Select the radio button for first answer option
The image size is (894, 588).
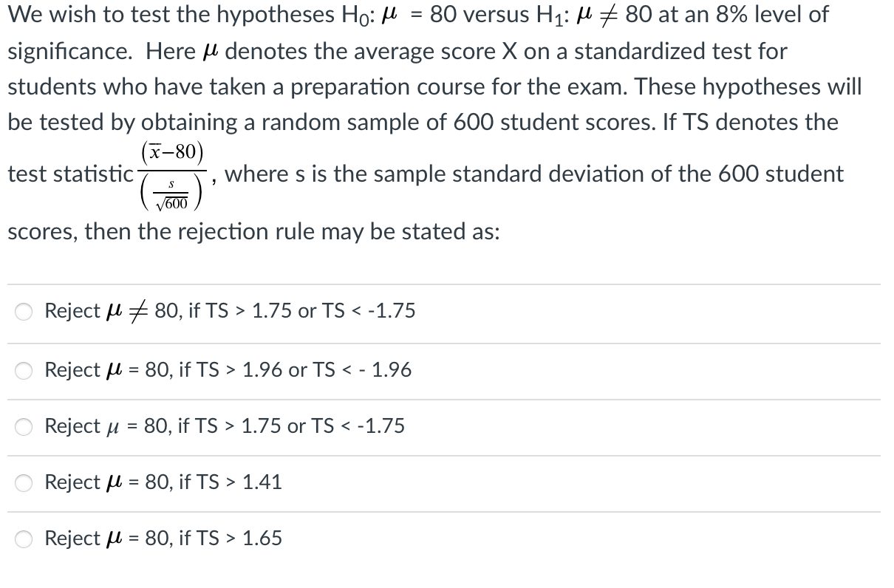coord(23,311)
